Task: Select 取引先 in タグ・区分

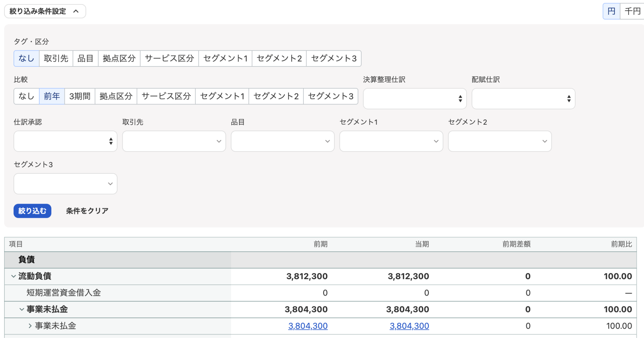Action: (56, 58)
